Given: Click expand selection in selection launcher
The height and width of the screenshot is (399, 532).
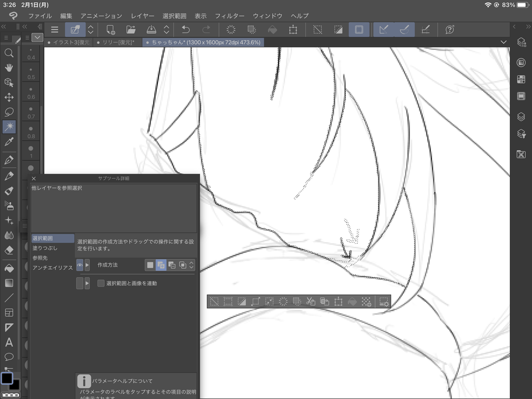Looking at the screenshot, I should pyautogui.click(x=255, y=301).
